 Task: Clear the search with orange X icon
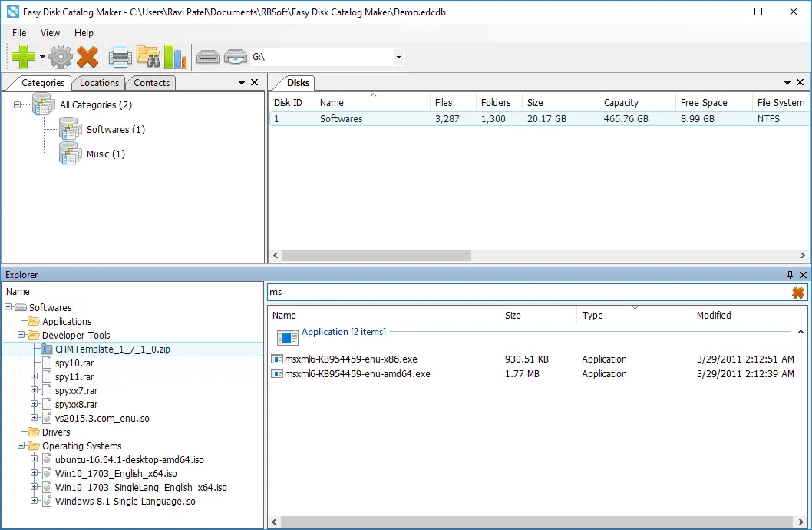(x=798, y=293)
